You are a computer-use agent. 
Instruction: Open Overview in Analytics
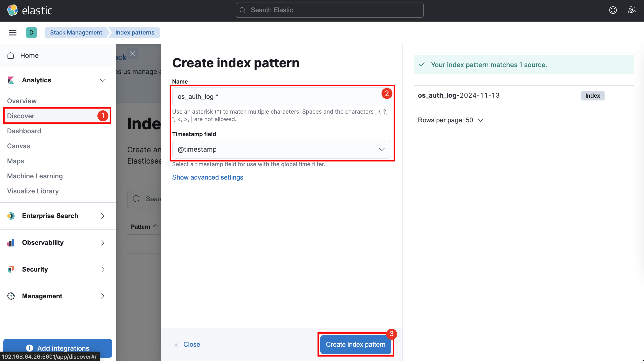[x=22, y=101]
